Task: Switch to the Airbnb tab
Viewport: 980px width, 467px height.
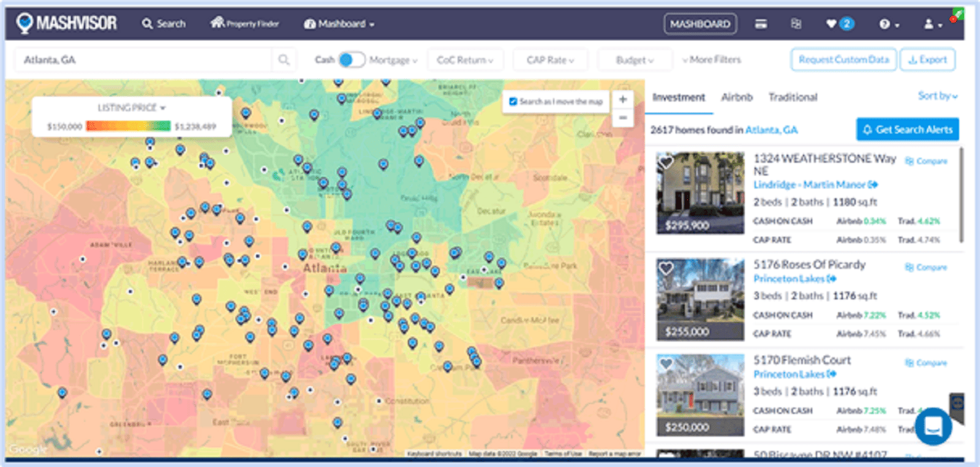Action: pos(736,97)
